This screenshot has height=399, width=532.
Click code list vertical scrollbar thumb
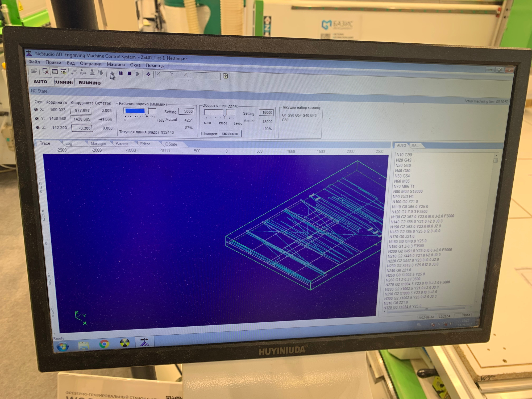pyautogui.click(x=496, y=160)
